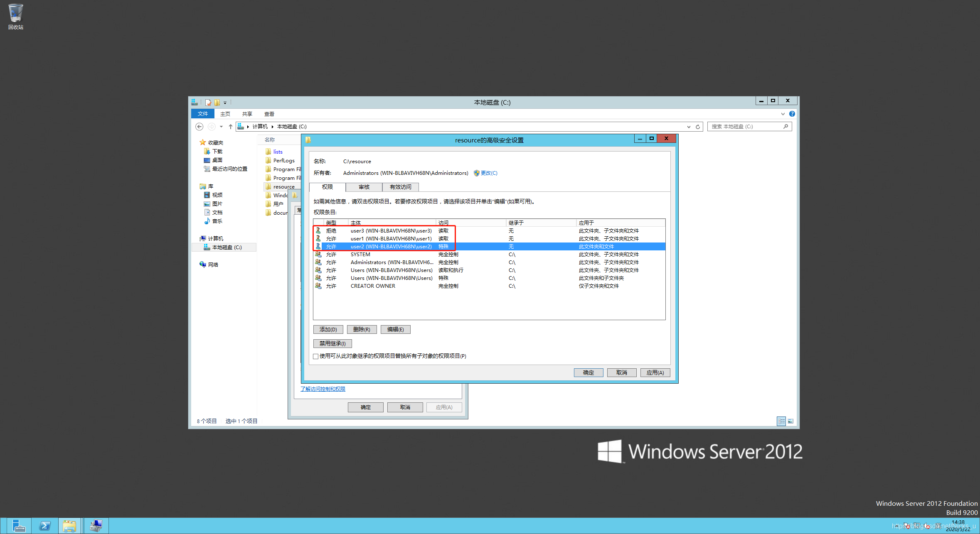The image size is (980, 534).
Task: Click the 禁用继承 button
Action: click(x=332, y=343)
